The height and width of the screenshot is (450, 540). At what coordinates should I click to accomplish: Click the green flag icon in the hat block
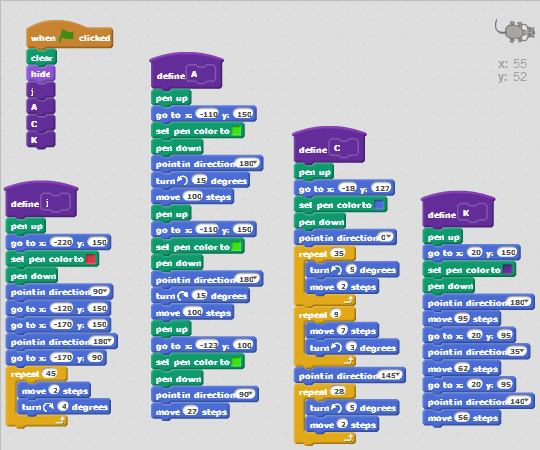point(66,36)
